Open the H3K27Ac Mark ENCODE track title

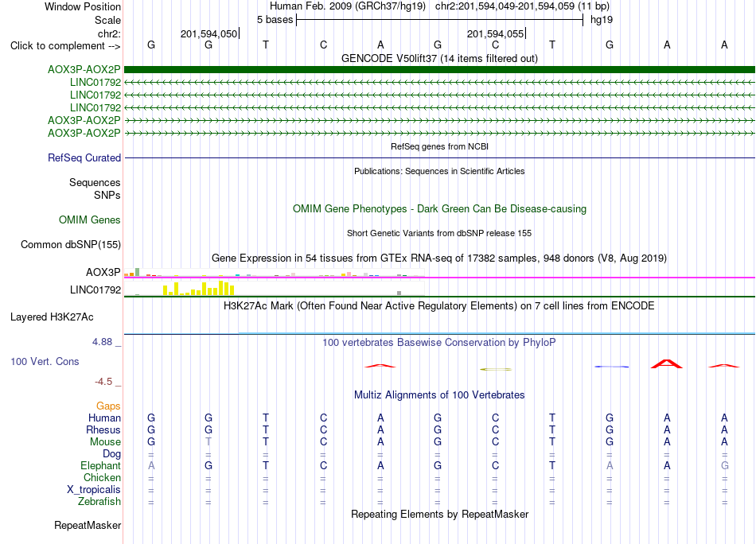(439, 305)
